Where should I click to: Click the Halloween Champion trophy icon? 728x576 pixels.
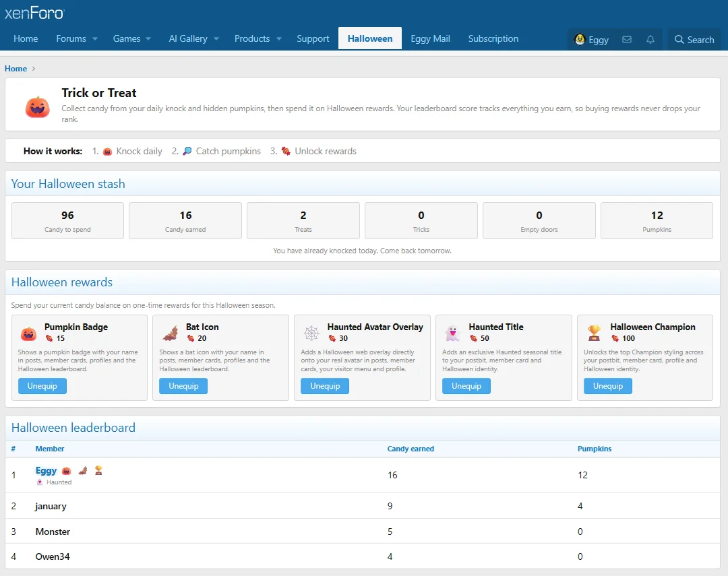point(594,333)
